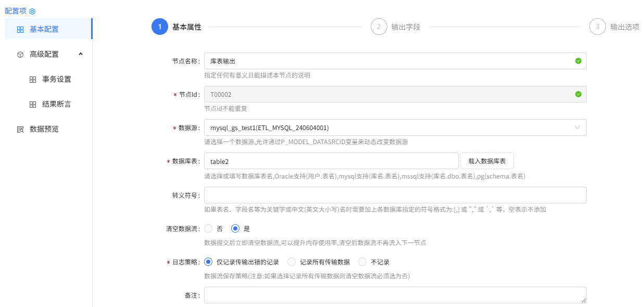Go to step 3 输出选项
644x307 pixels.
tap(597, 27)
